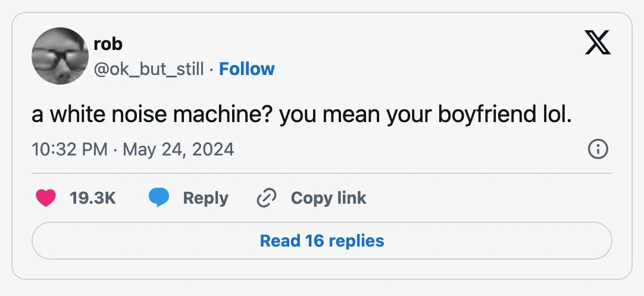Open rob's profile picture avatar
This screenshot has height=296, width=644.
(x=60, y=56)
